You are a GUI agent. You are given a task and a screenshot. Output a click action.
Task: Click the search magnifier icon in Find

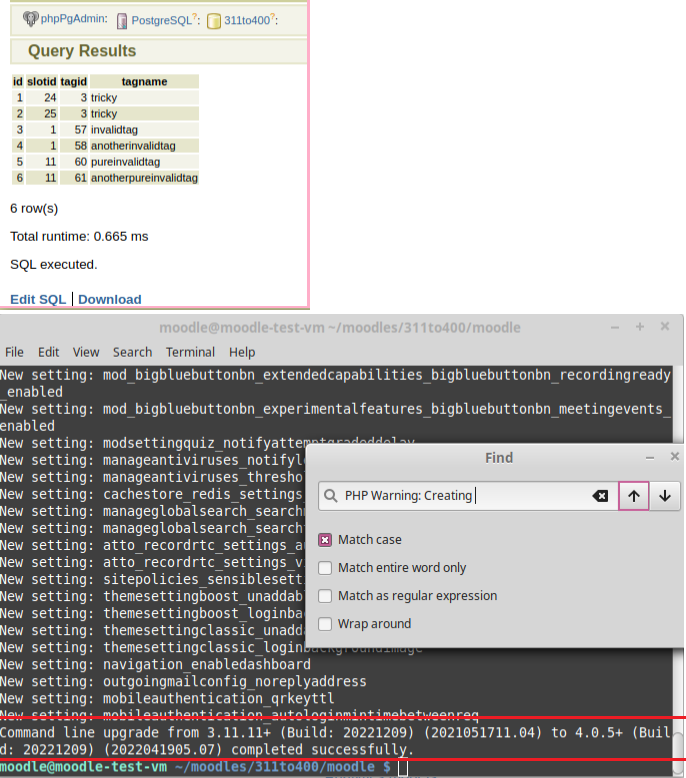[x=330, y=496]
